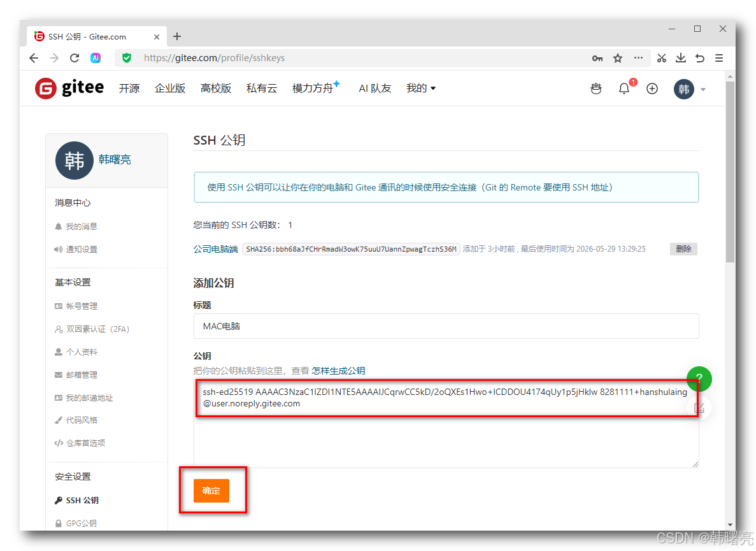Open 仓库首选项 in the sidebar
This screenshot has height=551, width=756.
tap(85, 443)
